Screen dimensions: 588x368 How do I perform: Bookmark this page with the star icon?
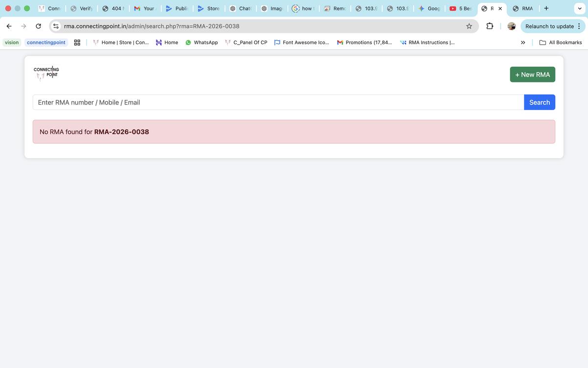click(469, 26)
